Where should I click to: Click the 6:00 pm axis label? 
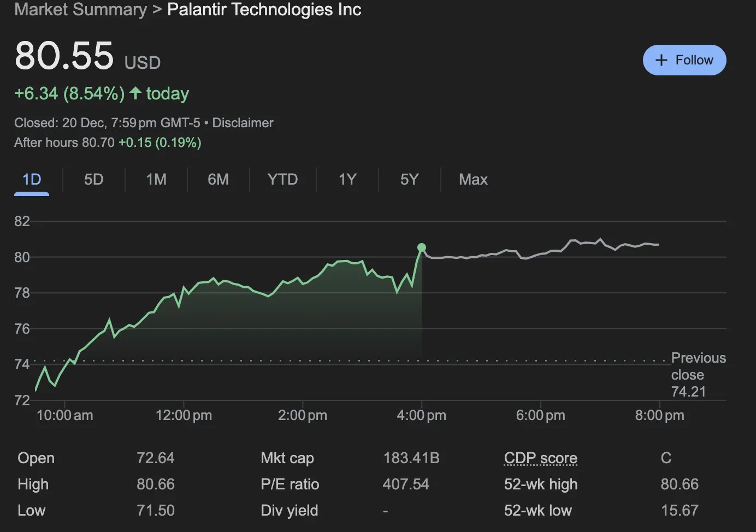(x=540, y=416)
